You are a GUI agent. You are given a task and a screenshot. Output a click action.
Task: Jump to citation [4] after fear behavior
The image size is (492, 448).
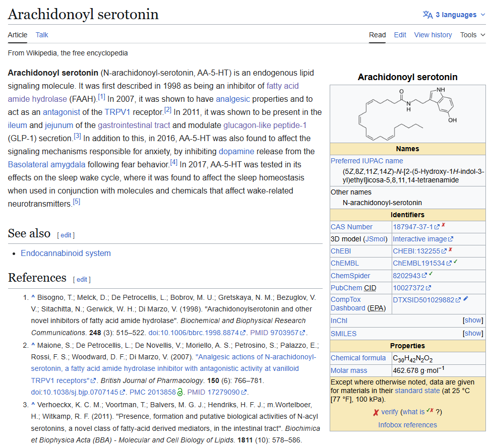[x=174, y=162]
